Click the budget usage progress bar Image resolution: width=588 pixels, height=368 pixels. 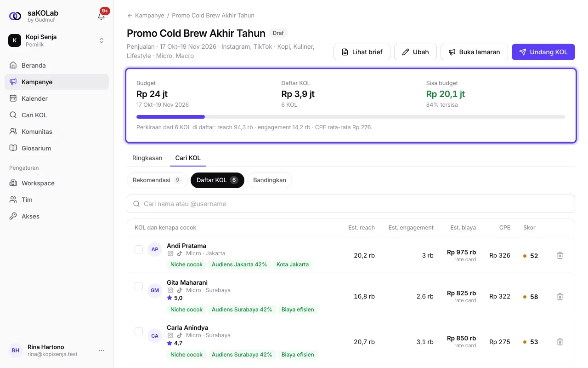(x=351, y=117)
